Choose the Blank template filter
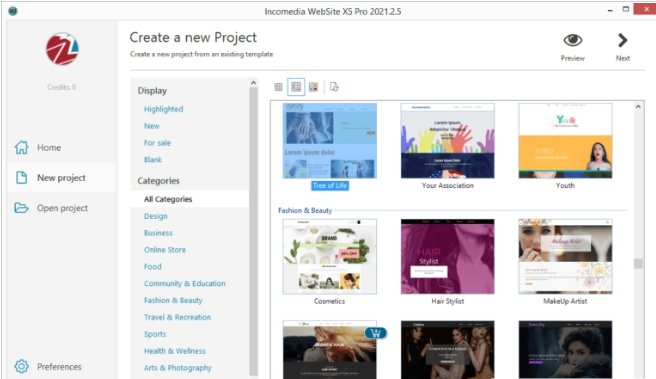This screenshot has height=379, width=656. click(153, 159)
